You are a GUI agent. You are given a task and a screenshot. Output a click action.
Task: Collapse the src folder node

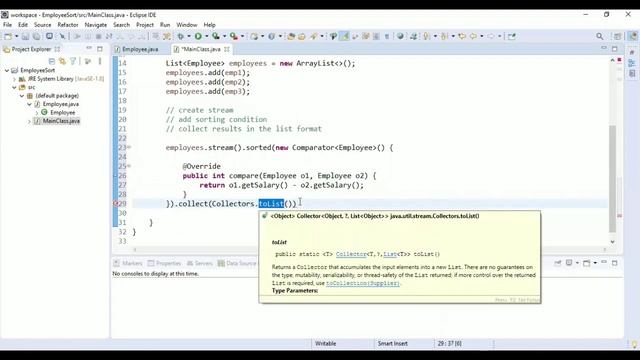[14, 87]
